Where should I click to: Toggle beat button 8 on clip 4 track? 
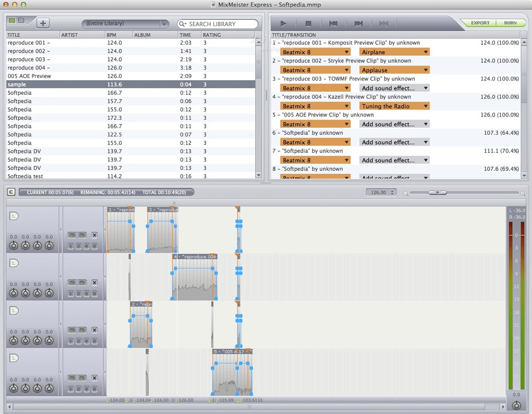pos(94,293)
